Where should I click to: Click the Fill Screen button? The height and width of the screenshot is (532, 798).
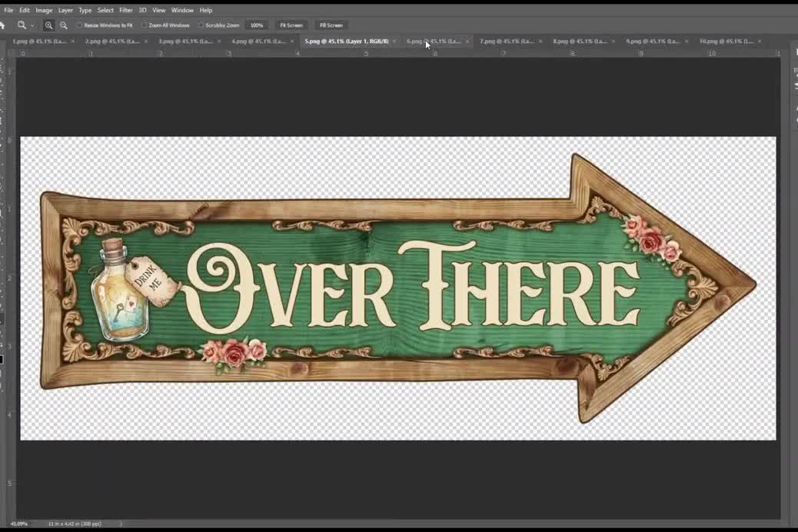click(331, 25)
